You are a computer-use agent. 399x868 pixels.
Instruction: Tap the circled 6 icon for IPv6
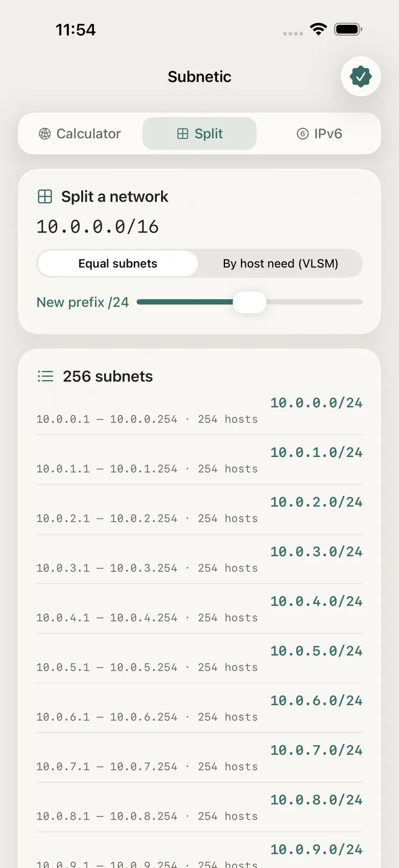302,134
